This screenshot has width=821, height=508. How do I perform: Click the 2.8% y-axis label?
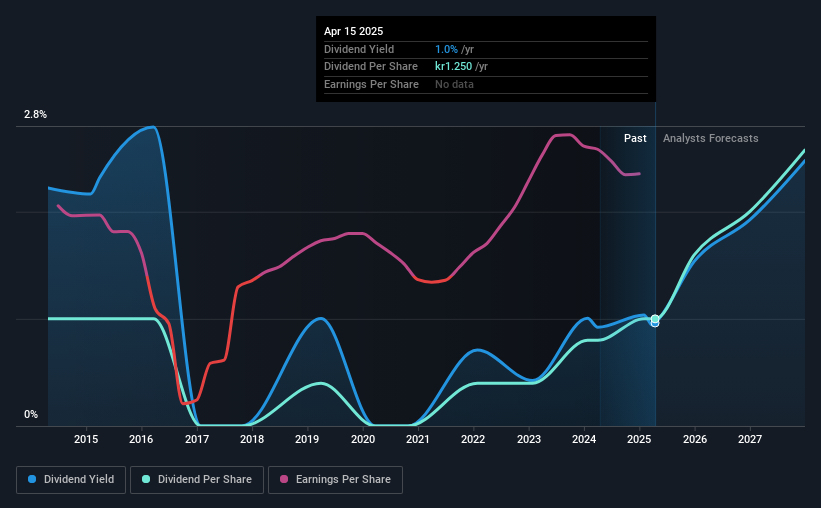(x=35, y=115)
